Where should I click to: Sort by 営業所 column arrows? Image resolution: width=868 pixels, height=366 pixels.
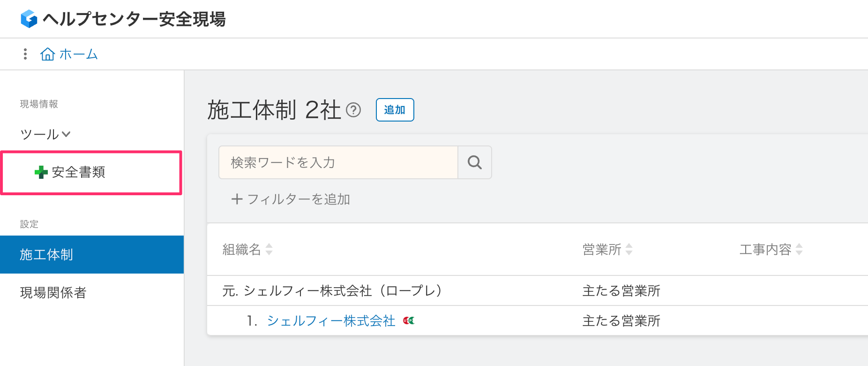tap(629, 249)
